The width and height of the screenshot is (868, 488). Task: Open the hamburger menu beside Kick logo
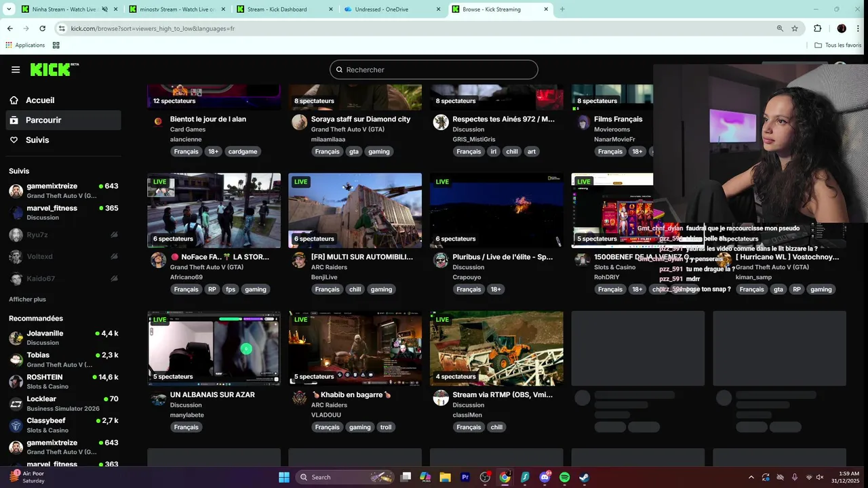(x=16, y=70)
